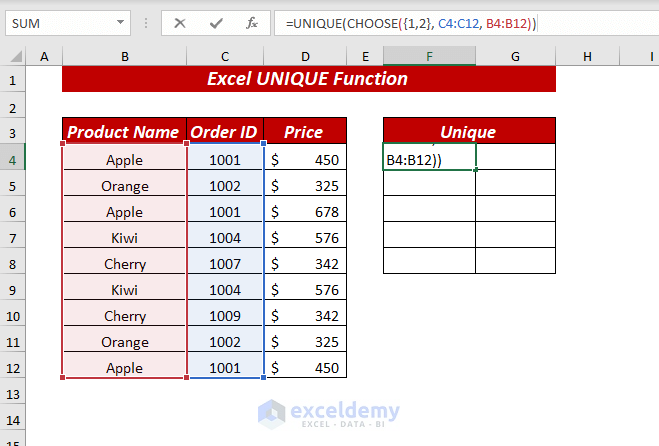Select row 3 header

[13, 133]
